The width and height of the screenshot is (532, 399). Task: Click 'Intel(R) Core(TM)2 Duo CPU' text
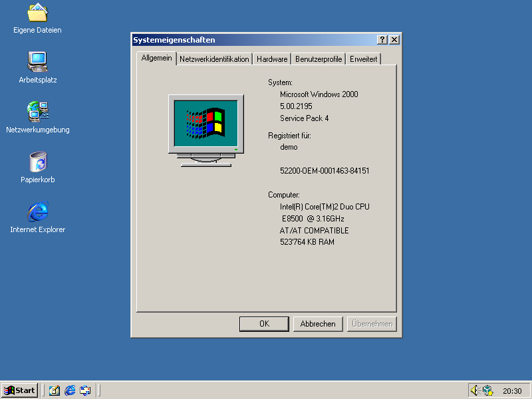point(325,207)
